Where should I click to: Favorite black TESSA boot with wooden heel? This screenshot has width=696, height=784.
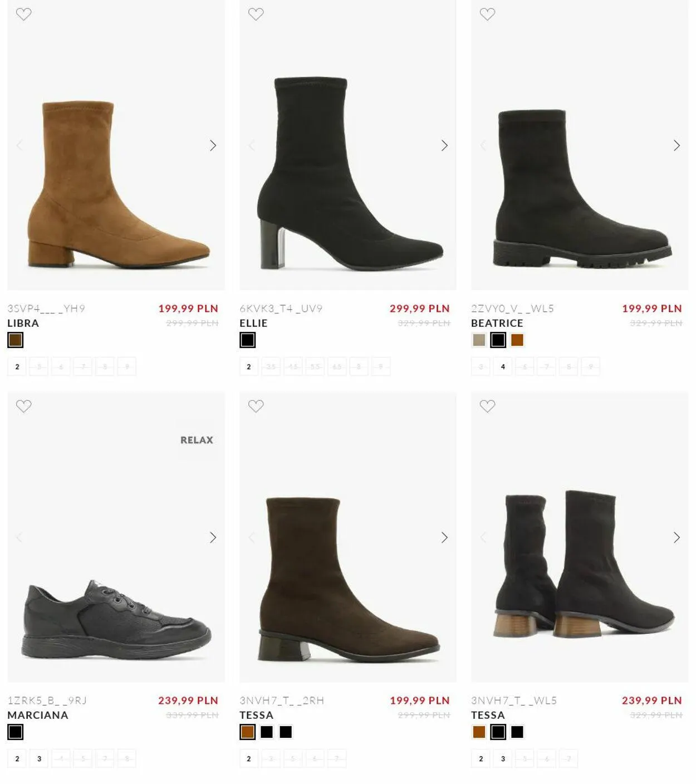(487, 406)
